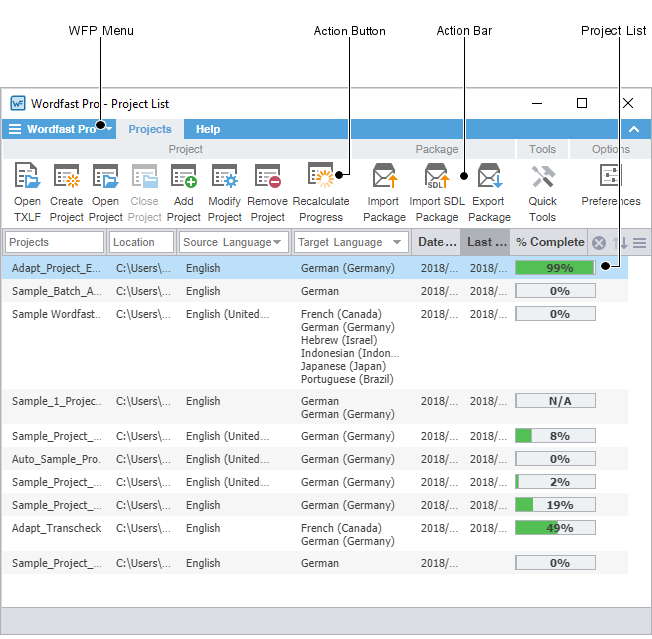The image size is (652, 639).
Task: Click the 49% progress bar
Action: [555, 528]
